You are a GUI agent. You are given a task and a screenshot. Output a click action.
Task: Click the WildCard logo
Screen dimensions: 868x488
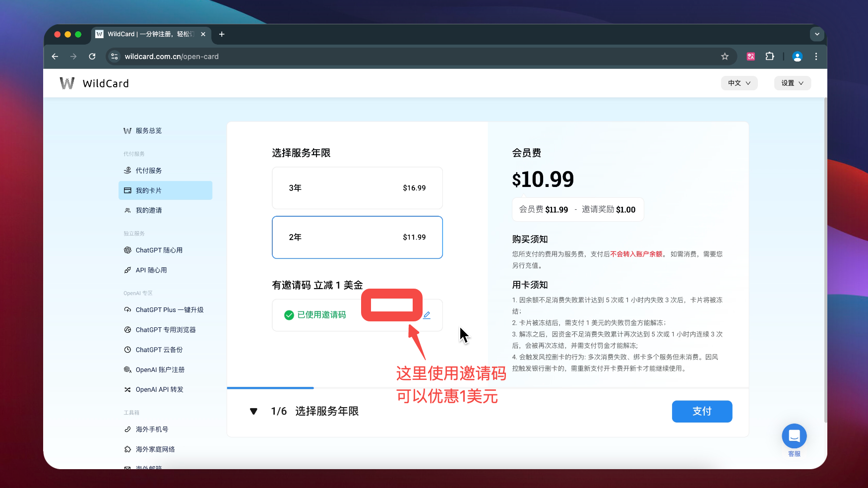tap(94, 83)
